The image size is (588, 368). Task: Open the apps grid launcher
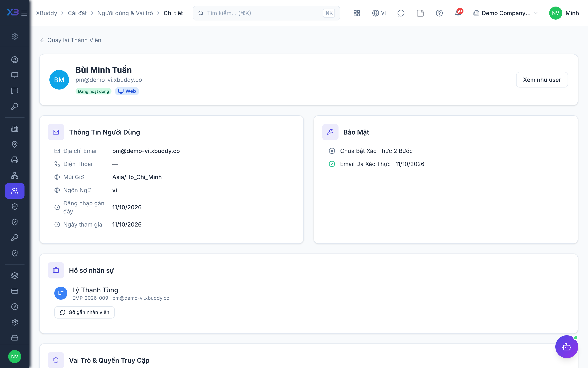point(357,13)
